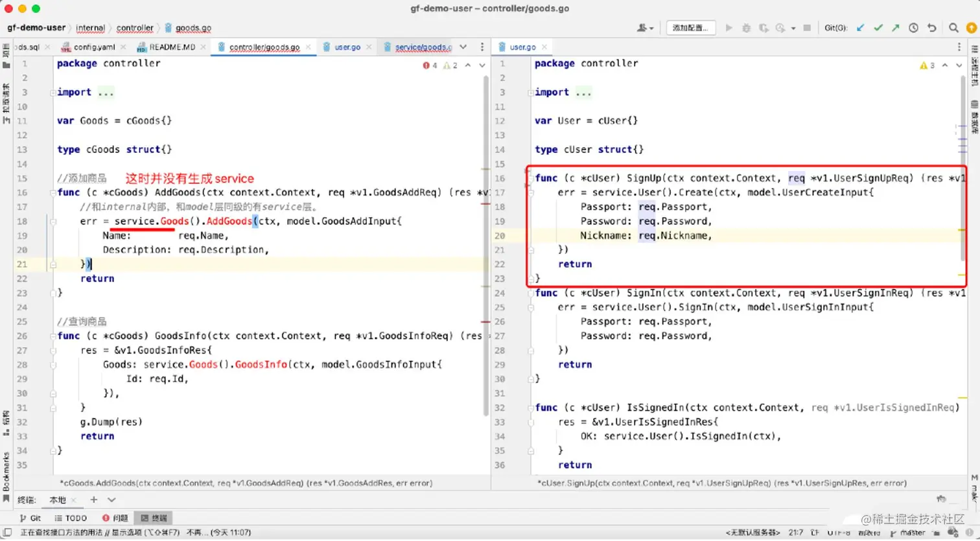Open left editor tab options menu
Screen dimensions: 980x541
482,47
